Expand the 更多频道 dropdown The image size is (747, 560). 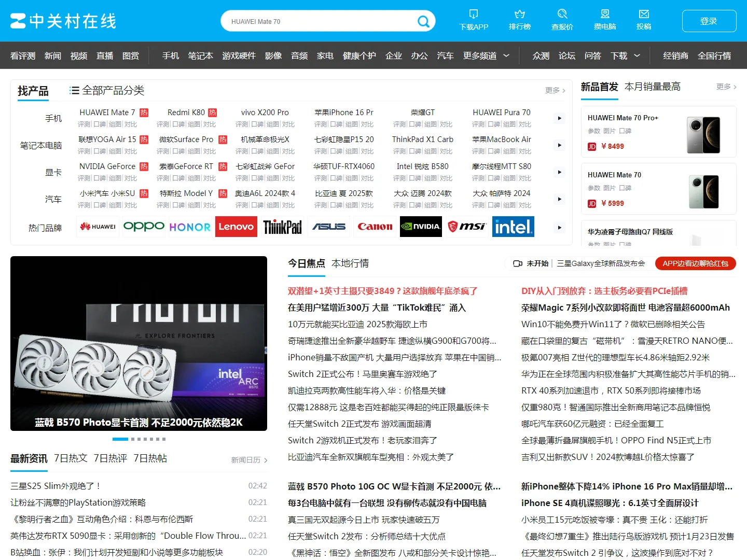click(x=506, y=55)
